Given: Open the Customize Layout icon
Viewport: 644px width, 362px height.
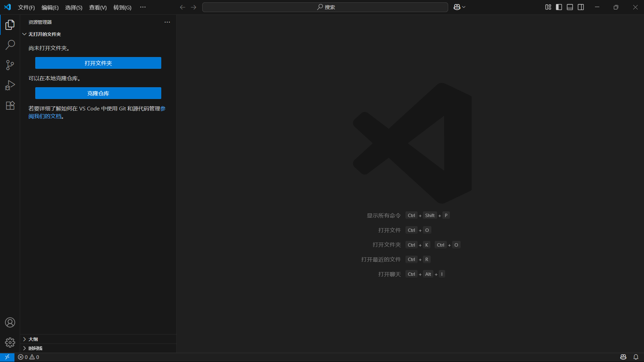Looking at the screenshot, I should (548, 7).
